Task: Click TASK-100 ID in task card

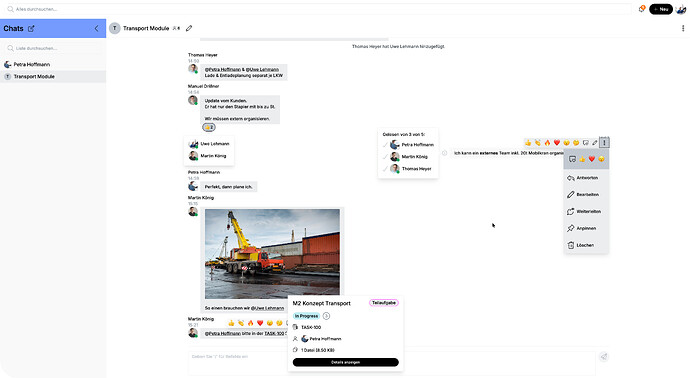Action: click(x=311, y=327)
